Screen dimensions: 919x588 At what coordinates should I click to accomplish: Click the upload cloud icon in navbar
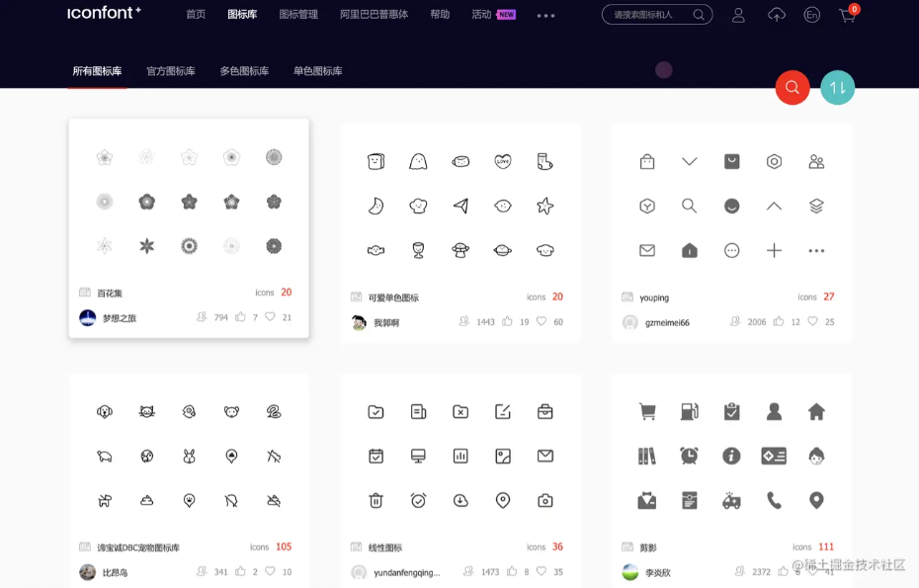(x=776, y=15)
